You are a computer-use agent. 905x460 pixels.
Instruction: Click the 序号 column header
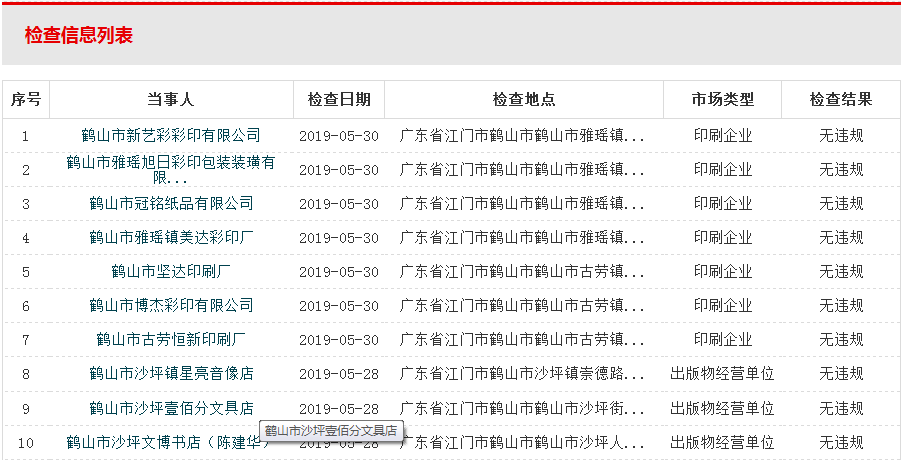tap(26, 99)
